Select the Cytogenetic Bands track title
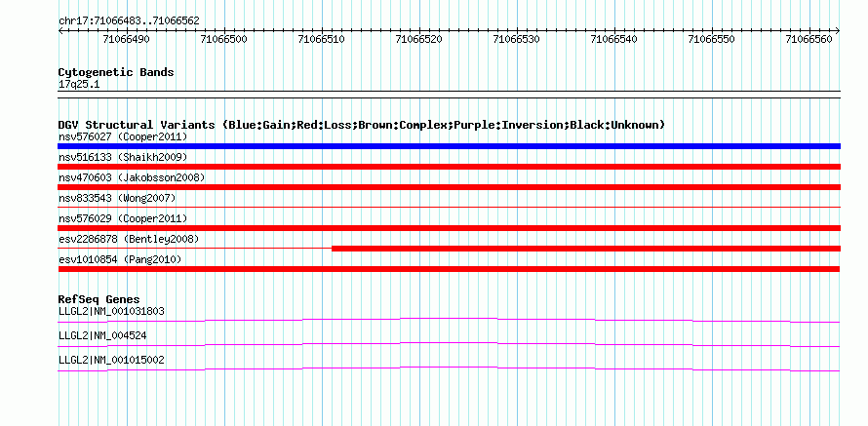Screen dimensions: 868x426 116,72
